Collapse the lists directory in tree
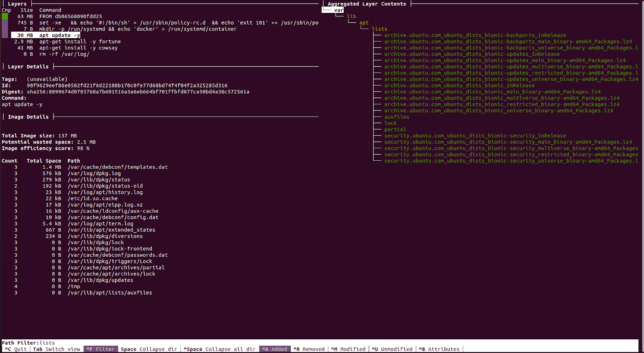This screenshot has width=644, height=353. coord(380,29)
